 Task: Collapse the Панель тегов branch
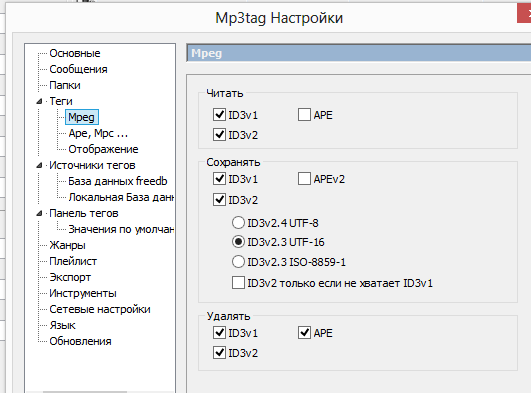click(40, 213)
